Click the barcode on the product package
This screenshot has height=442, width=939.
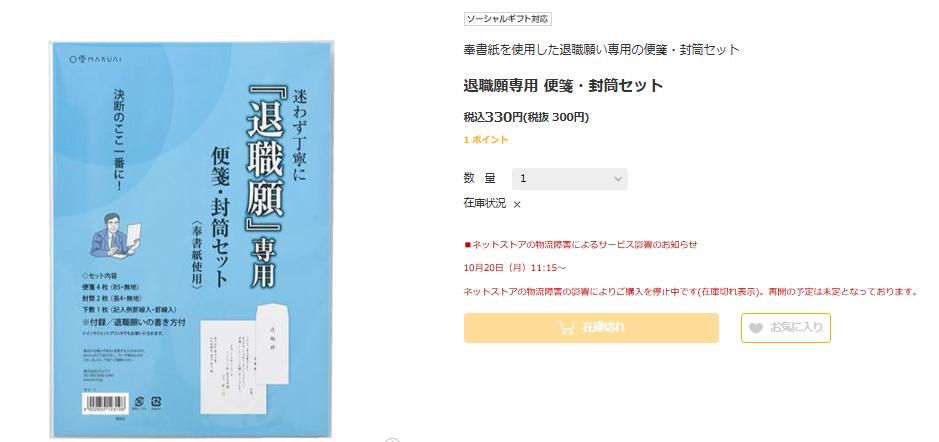(106, 404)
